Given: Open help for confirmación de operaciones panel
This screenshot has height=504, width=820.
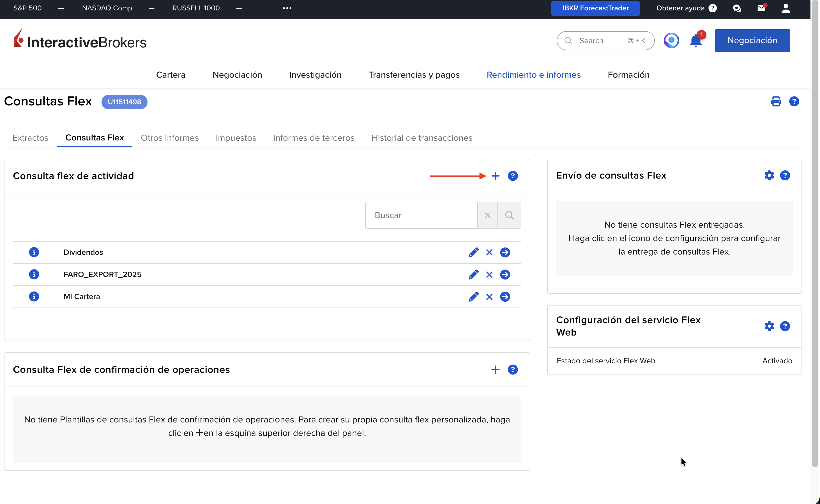Looking at the screenshot, I should 513,370.
